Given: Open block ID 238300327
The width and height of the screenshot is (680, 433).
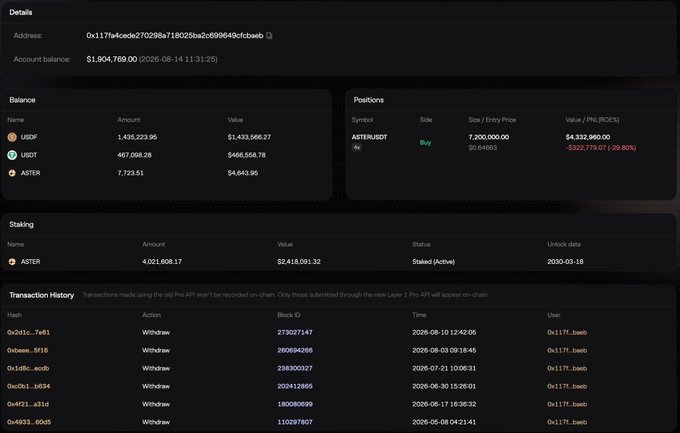Looking at the screenshot, I should pos(295,368).
